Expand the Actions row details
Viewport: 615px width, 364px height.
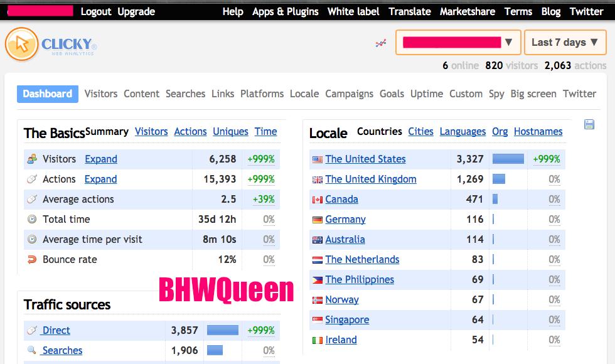tap(101, 179)
